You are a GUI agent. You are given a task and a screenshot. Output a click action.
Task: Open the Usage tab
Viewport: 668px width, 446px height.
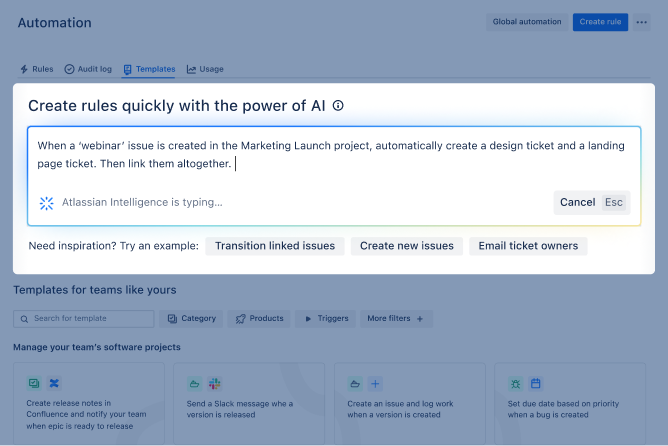point(205,69)
